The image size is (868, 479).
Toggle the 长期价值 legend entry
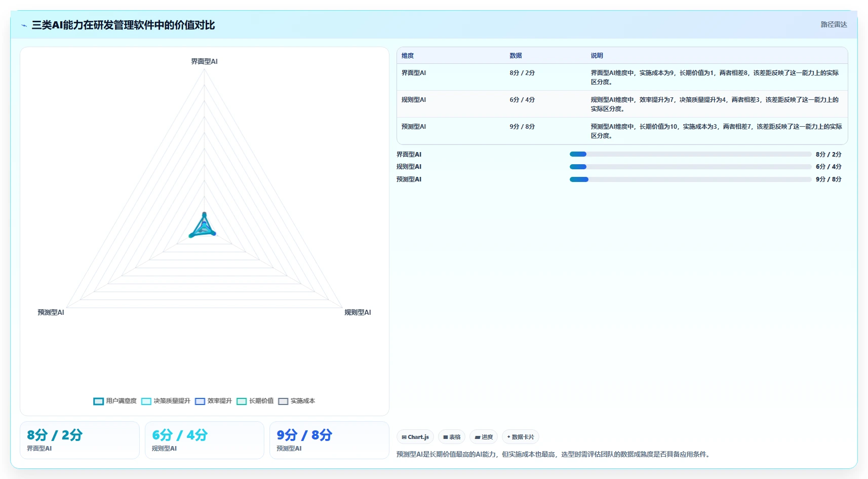coord(255,401)
